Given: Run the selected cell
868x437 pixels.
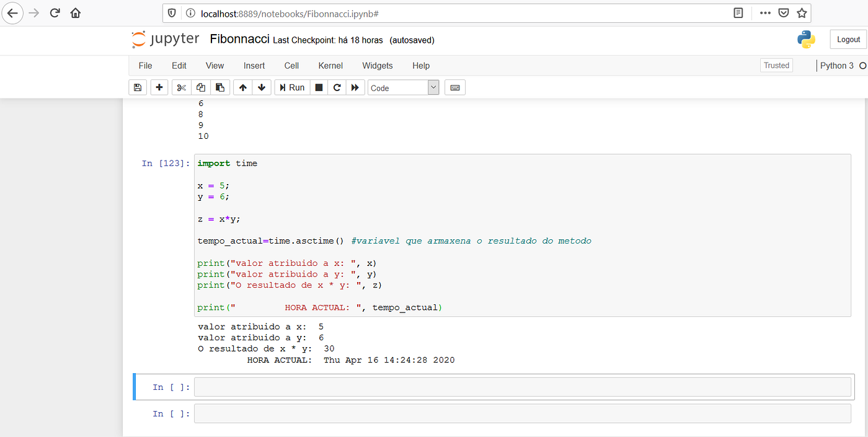Looking at the screenshot, I should (291, 87).
